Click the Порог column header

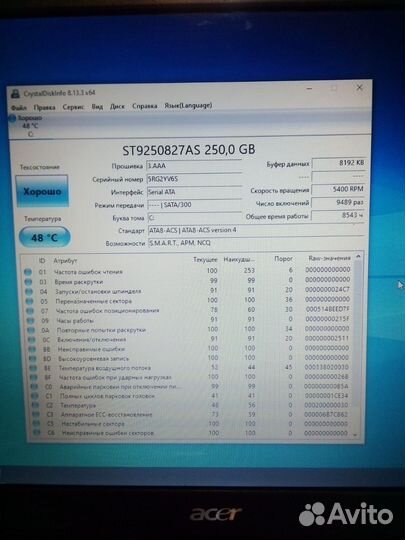[283, 259]
